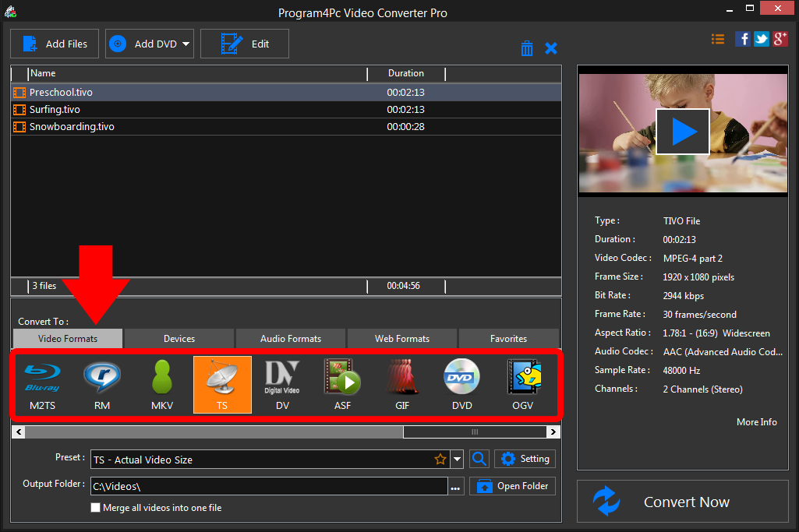
Task: Open the Audio Formats tab
Action: pyautogui.click(x=291, y=339)
